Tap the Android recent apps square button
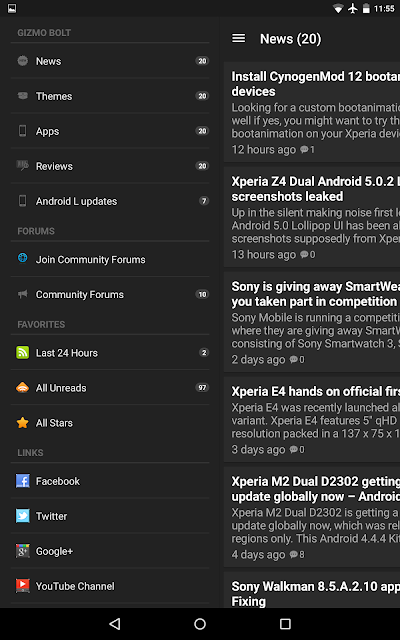Image resolution: width=400 pixels, height=640 pixels. (285, 623)
